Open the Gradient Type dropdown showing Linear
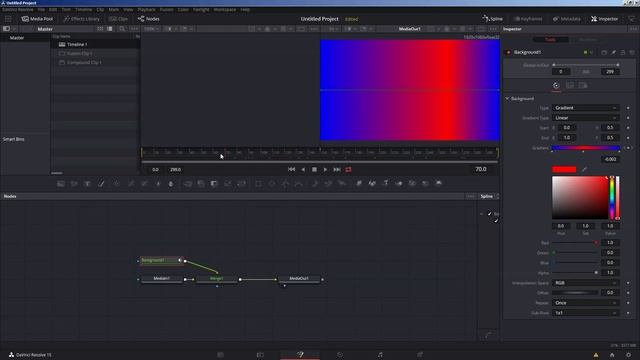 [585, 118]
